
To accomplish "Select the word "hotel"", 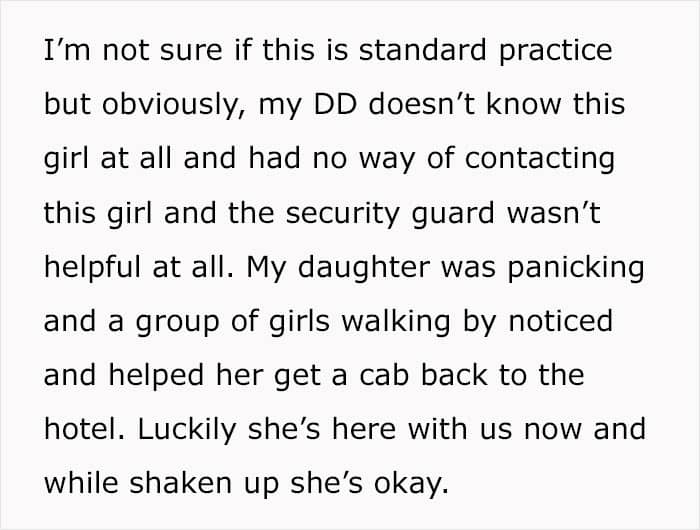I will (x=82, y=429).
